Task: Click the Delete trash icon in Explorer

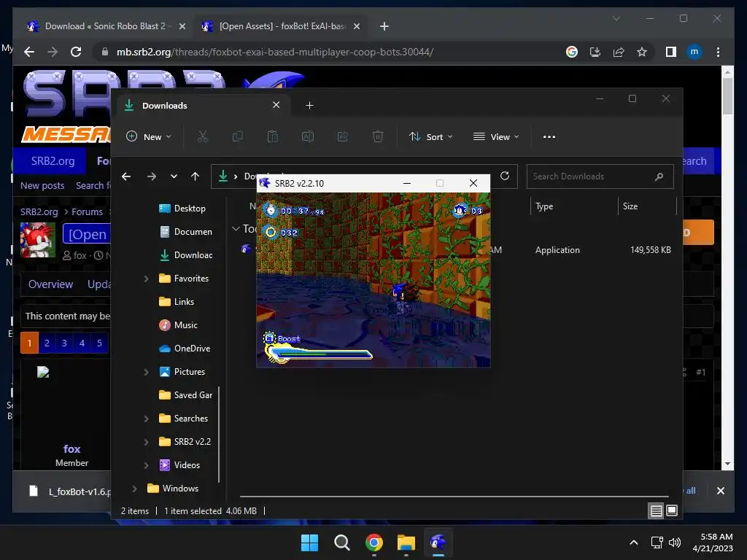Action: [x=378, y=136]
